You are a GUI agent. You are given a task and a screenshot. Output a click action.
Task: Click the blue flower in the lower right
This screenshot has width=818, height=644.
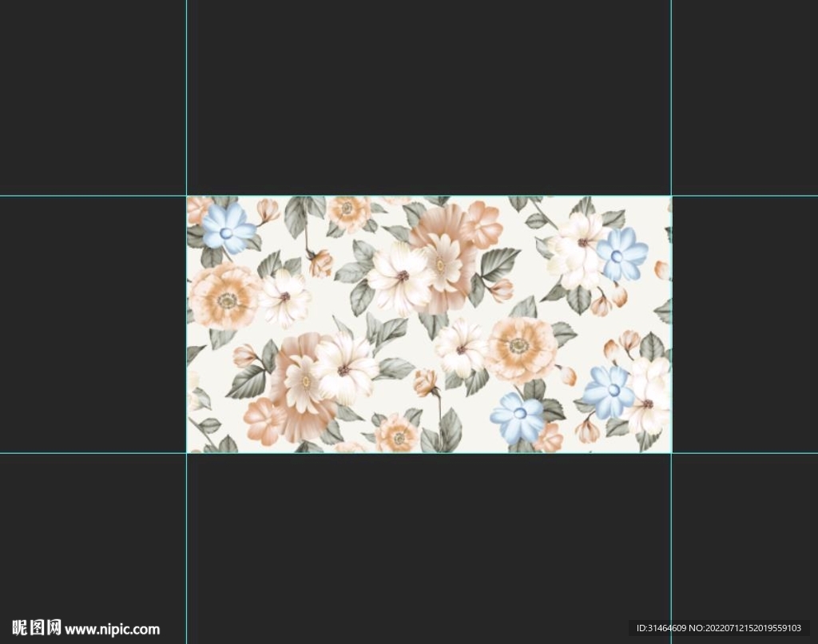[610, 391]
